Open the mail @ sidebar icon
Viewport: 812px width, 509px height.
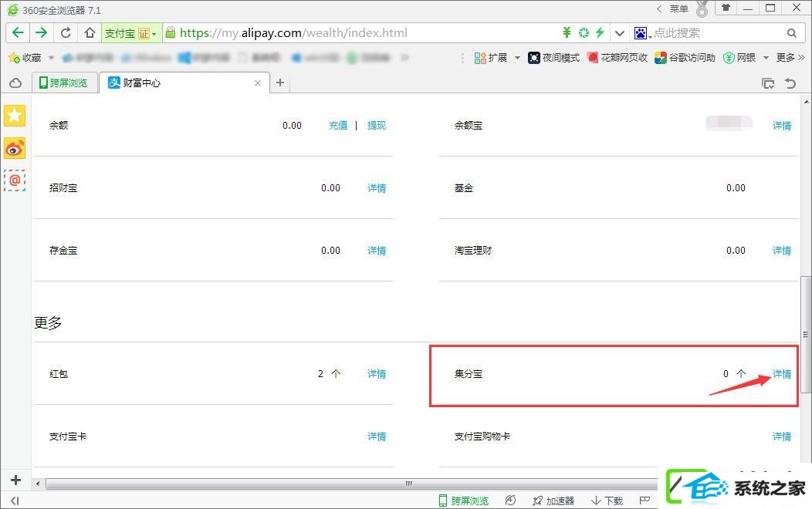pos(15,180)
